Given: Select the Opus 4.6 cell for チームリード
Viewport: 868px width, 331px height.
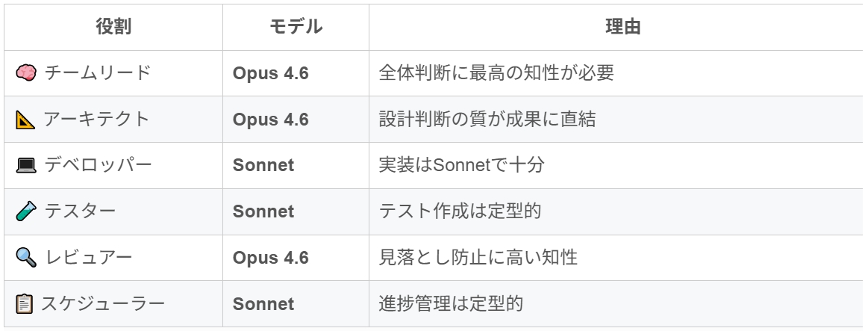Looking at the screenshot, I should (270, 73).
